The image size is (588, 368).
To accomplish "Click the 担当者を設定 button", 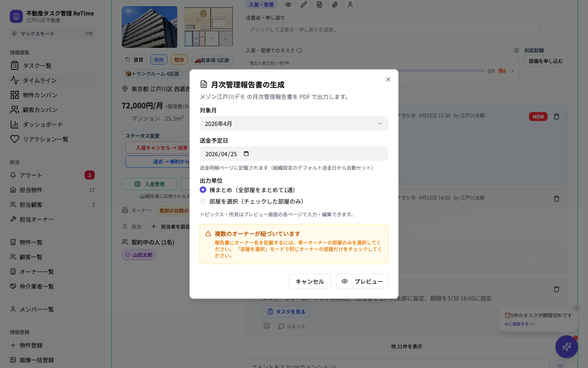I will point(171,227).
